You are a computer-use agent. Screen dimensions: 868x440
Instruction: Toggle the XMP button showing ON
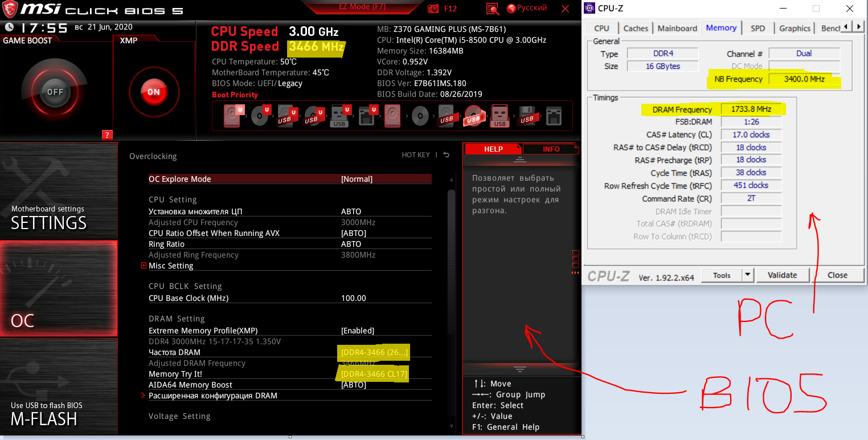tap(154, 92)
